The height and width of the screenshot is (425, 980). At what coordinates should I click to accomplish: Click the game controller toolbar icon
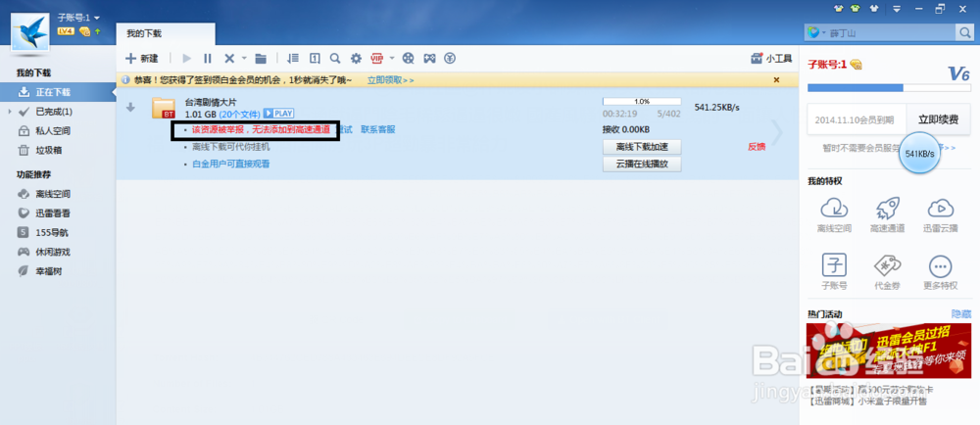tap(429, 58)
